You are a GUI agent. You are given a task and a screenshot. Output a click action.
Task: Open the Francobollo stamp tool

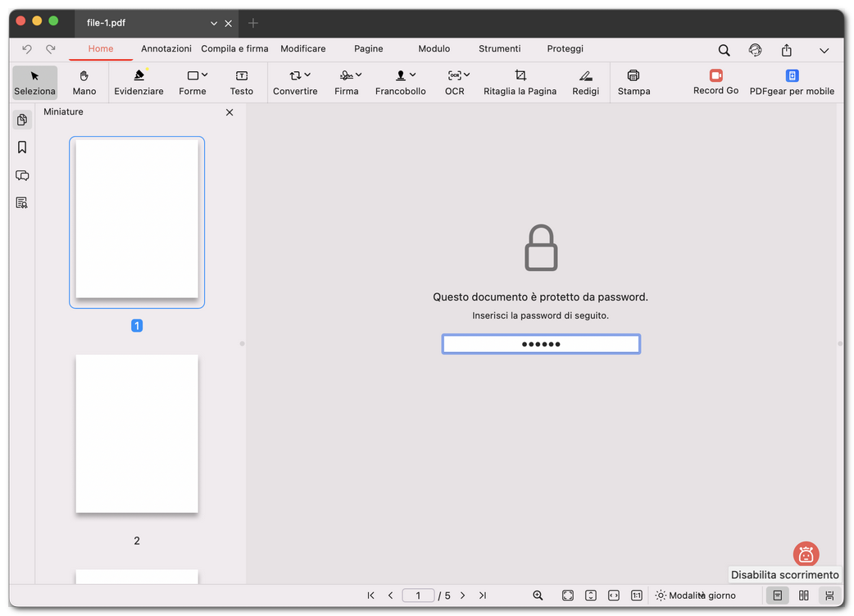(x=400, y=82)
